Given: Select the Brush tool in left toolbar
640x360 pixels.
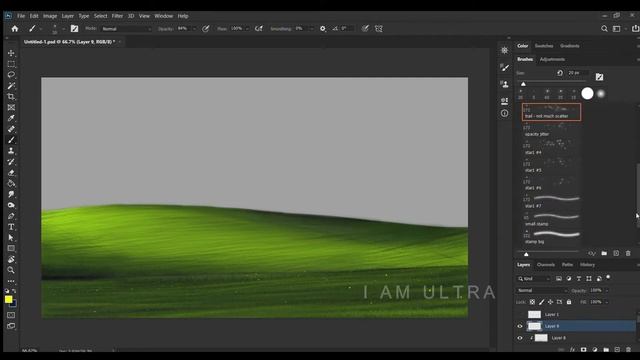Looking at the screenshot, I should click(11, 140).
